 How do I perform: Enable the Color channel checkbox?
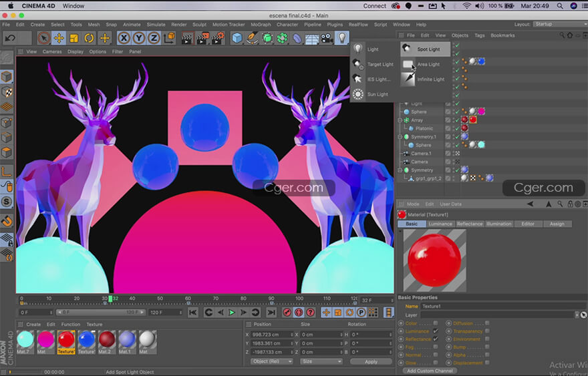(436, 323)
